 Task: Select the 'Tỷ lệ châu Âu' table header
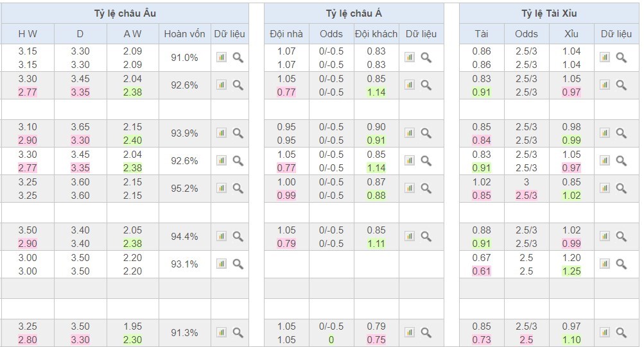[124, 13]
